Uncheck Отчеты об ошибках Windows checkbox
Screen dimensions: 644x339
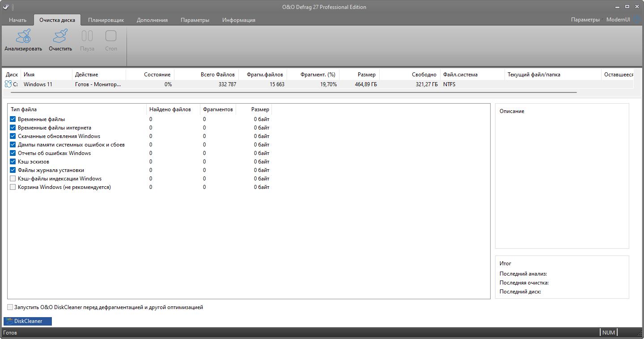[x=13, y=153]
